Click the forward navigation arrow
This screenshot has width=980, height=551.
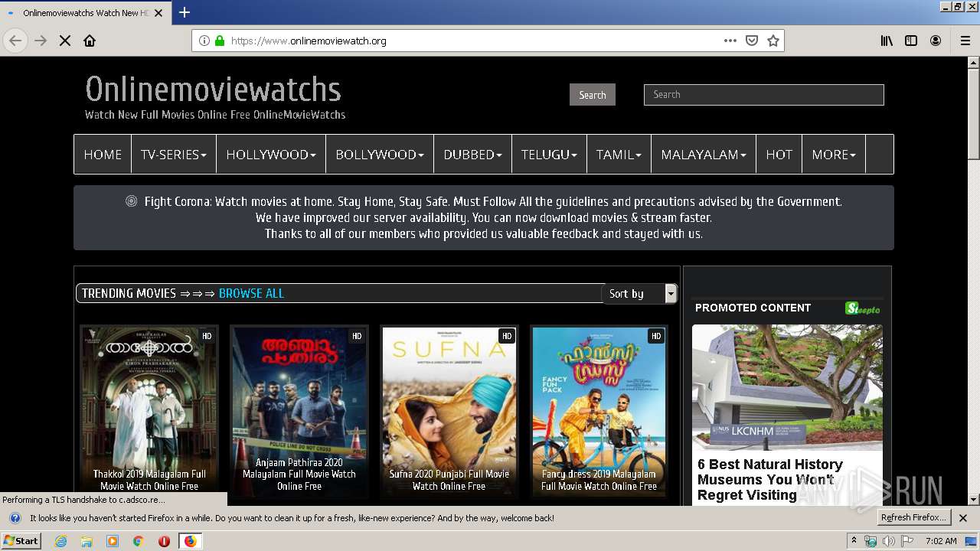tap(41, 41)
